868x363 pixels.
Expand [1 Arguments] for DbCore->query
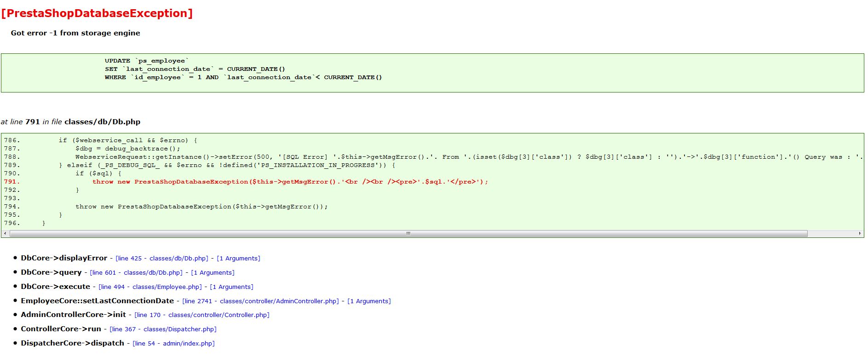click(x=213, y=273)
